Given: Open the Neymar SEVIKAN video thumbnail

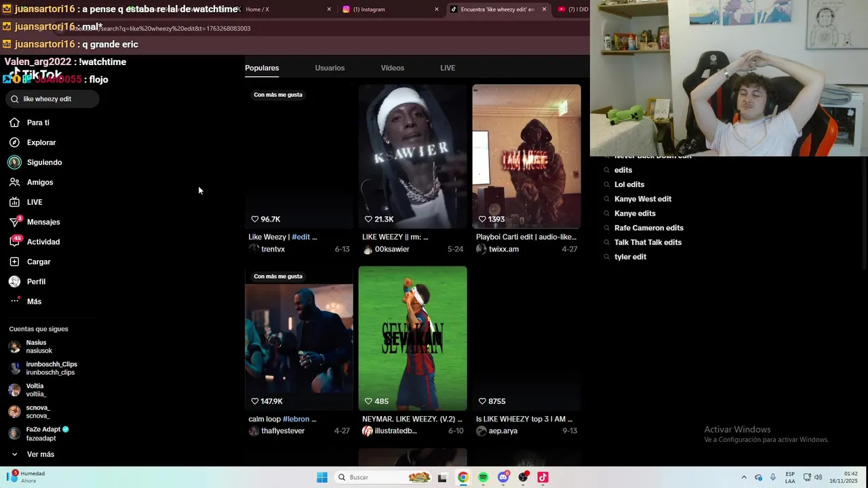Looking at the screenshot, I should pos(412,338).
